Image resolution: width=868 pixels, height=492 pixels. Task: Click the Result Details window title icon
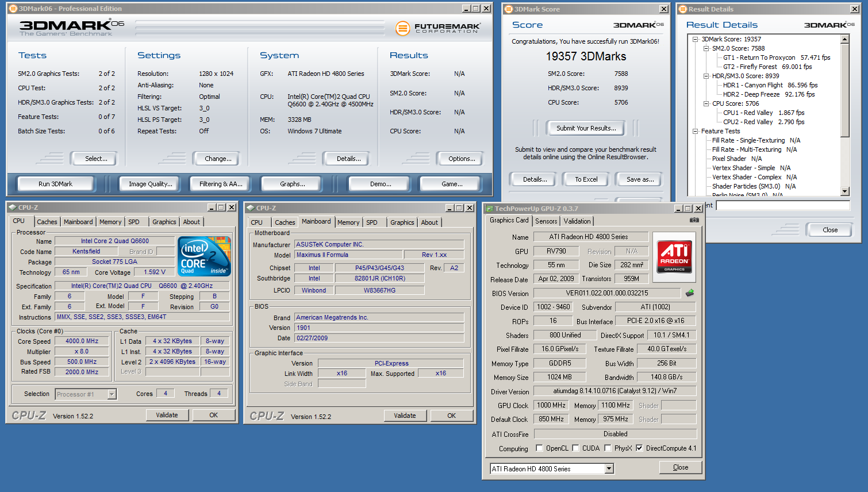[683, 9]
